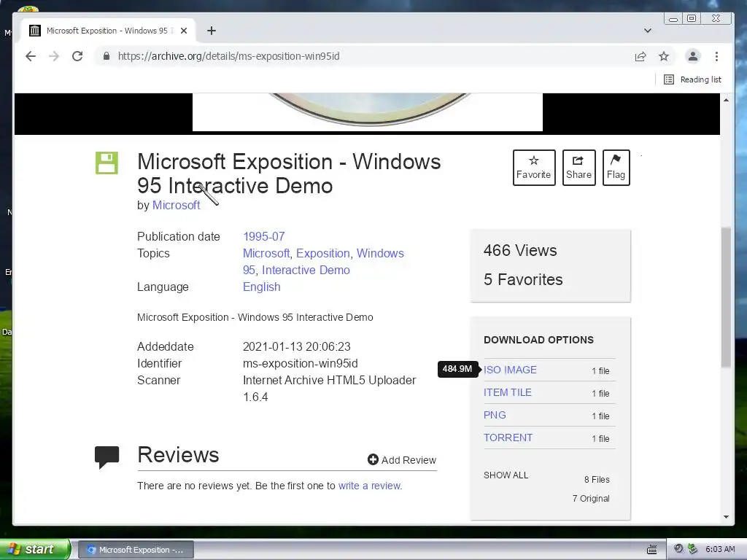Click the browser forward arrow

(x=54, y=56)
